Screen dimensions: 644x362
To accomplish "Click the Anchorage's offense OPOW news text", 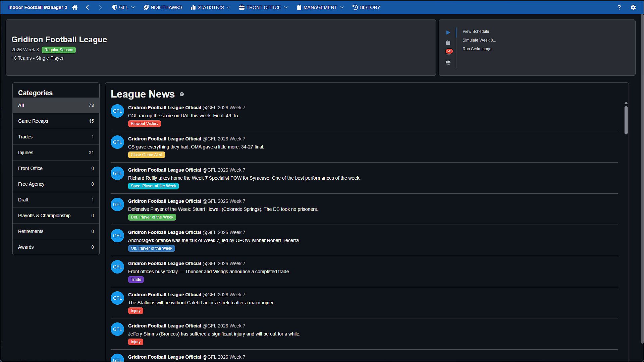I will tap(214, 240).
